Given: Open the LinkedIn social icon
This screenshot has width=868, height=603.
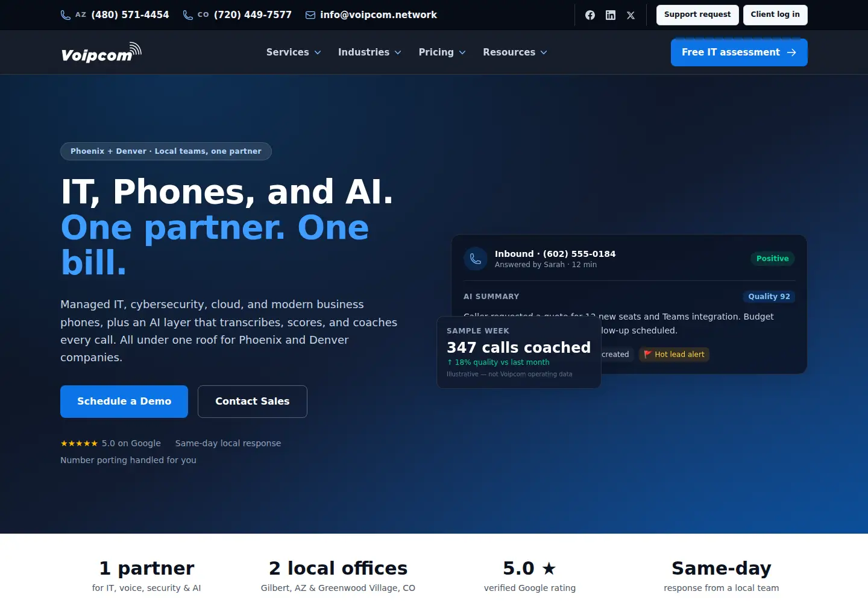Looking at the screenshot, I should 611,15.
